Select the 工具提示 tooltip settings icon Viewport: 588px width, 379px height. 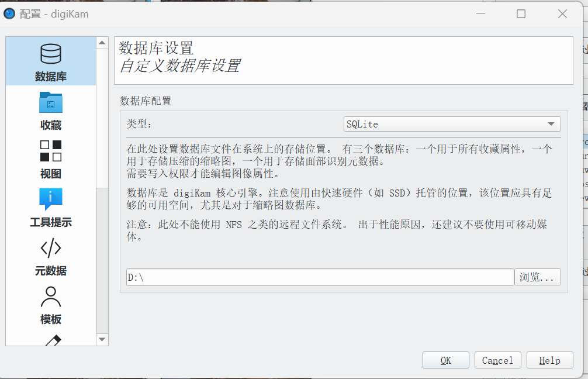pyautogui.click(x=51, y=199)
